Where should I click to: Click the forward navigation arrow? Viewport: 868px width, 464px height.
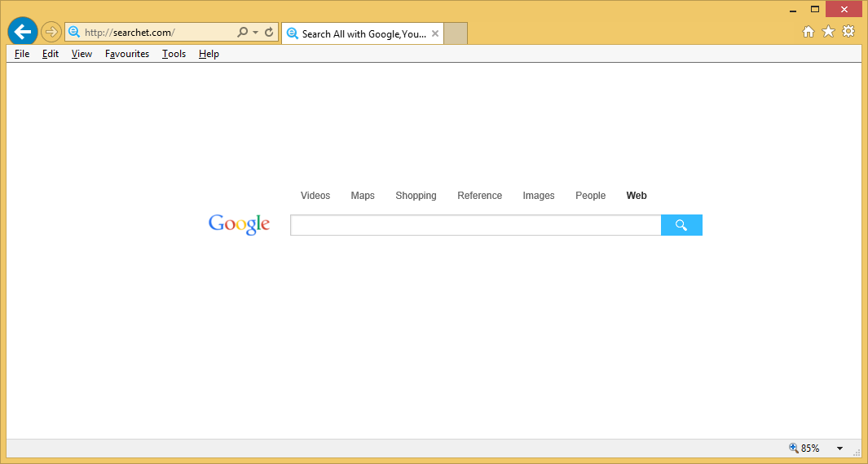51,32
